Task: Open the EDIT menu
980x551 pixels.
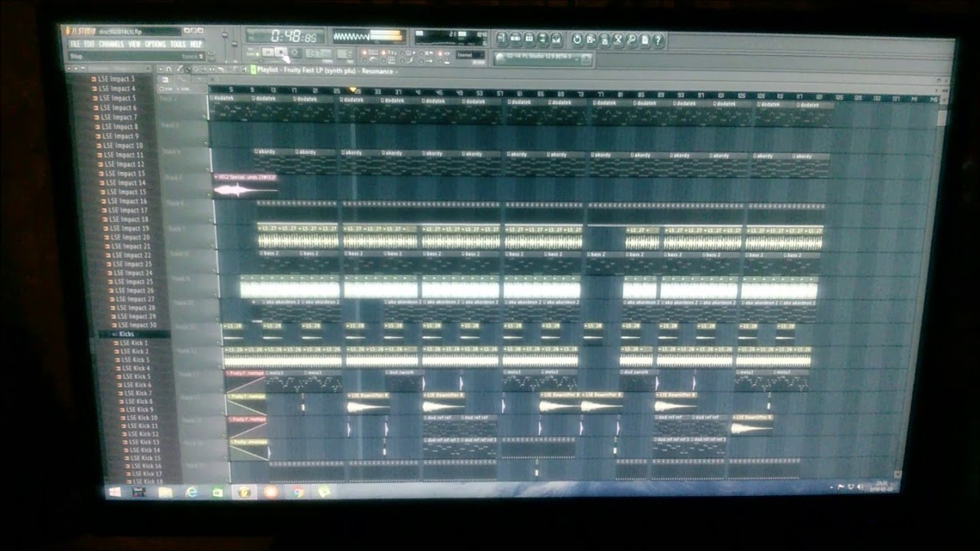Action: point(89,44)
